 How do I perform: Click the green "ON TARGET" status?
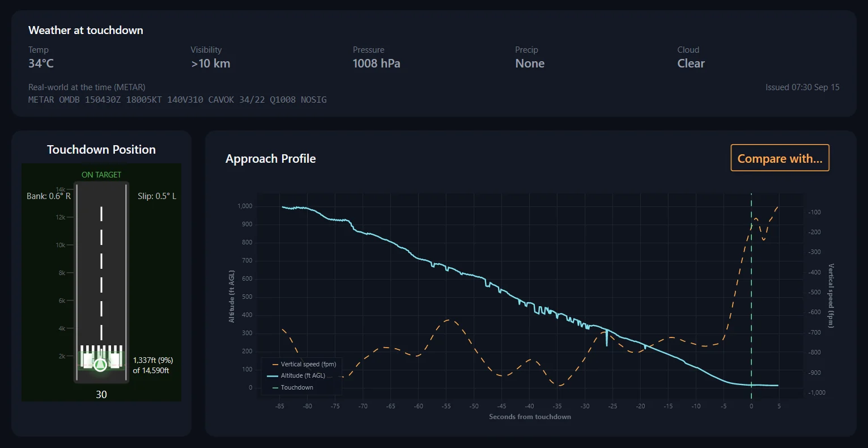[101, 175]
